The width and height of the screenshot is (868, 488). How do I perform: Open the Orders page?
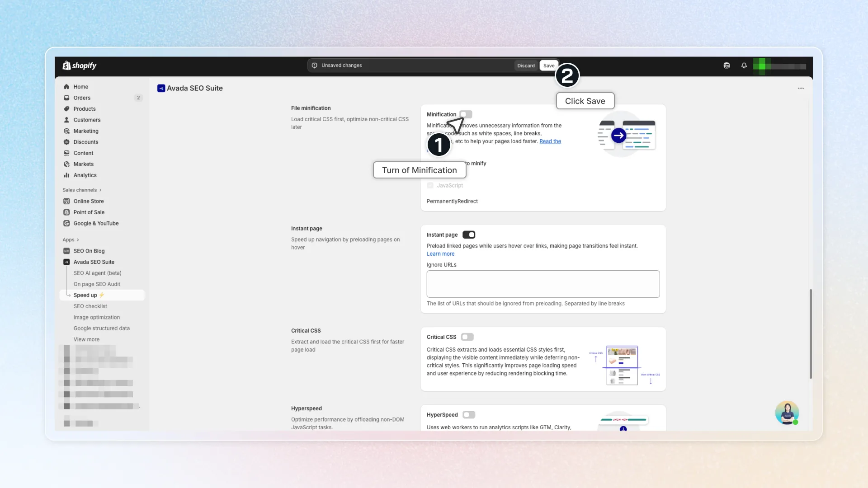pyautogui.click(x=82, y=98)
